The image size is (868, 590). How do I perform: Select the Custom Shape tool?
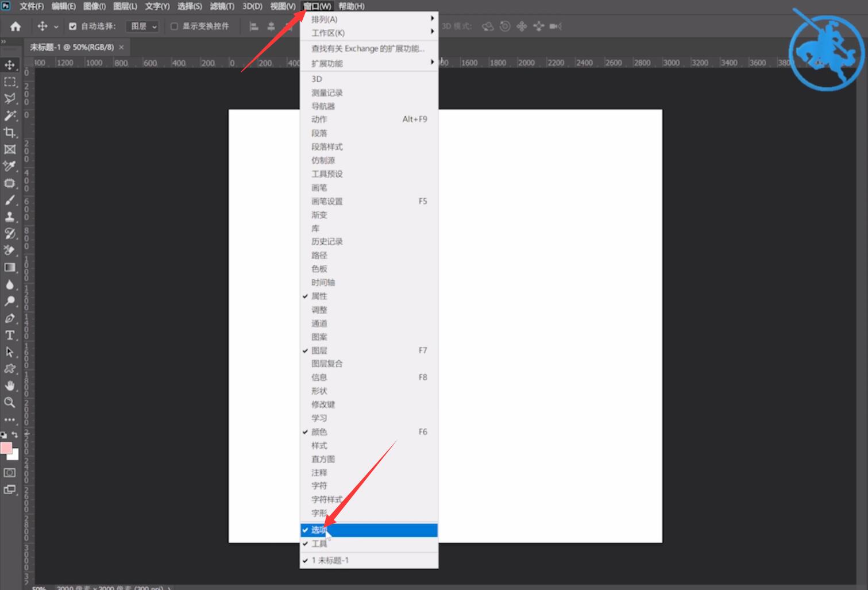[10, 369]
